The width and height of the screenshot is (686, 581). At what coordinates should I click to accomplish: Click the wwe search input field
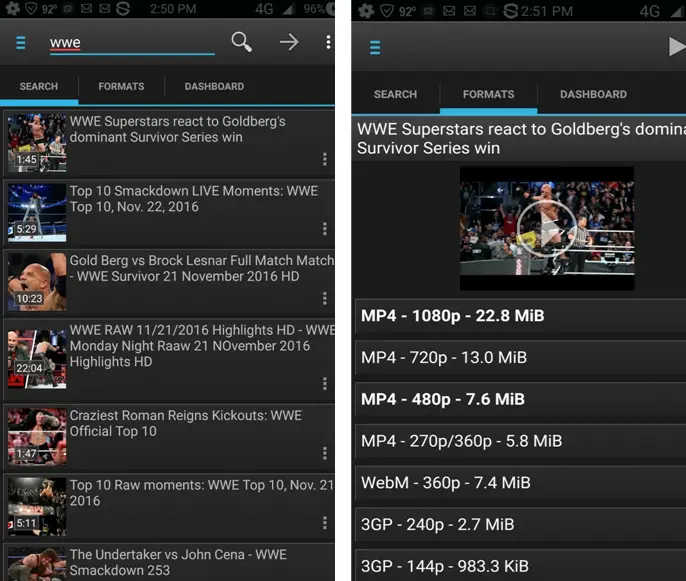pyautogui.click(x=132, y=43)
